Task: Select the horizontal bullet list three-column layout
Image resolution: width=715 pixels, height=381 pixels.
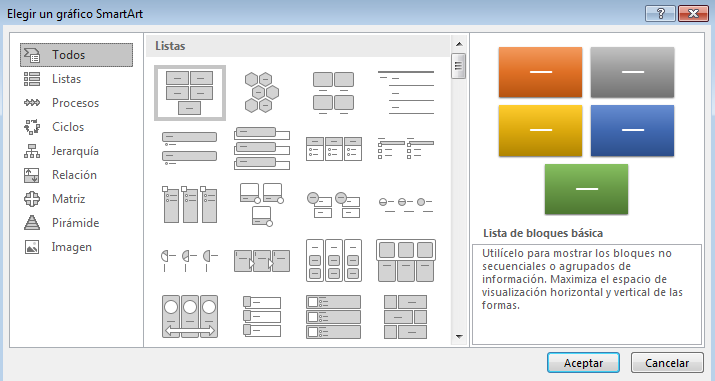Action: click(334, 149)
